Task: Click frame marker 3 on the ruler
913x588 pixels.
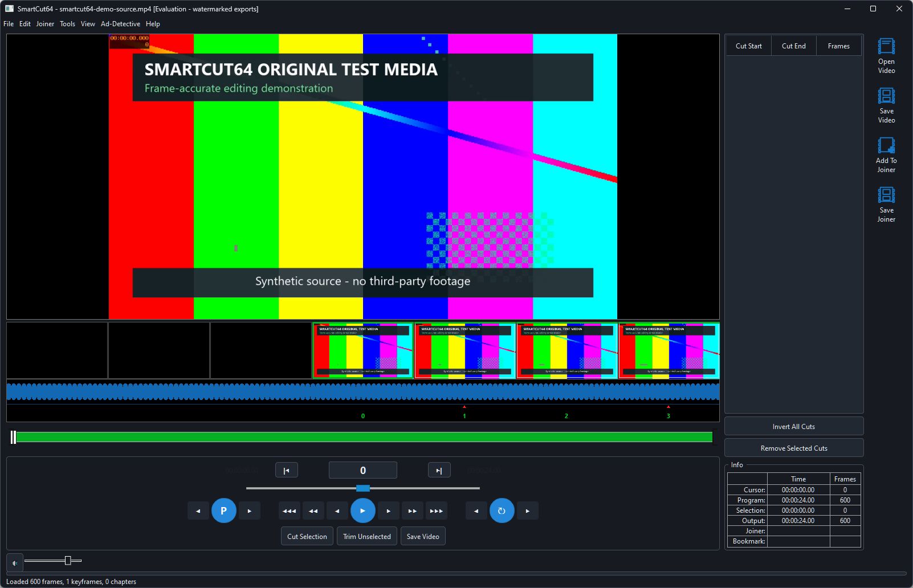Action: tap(669, 416)
